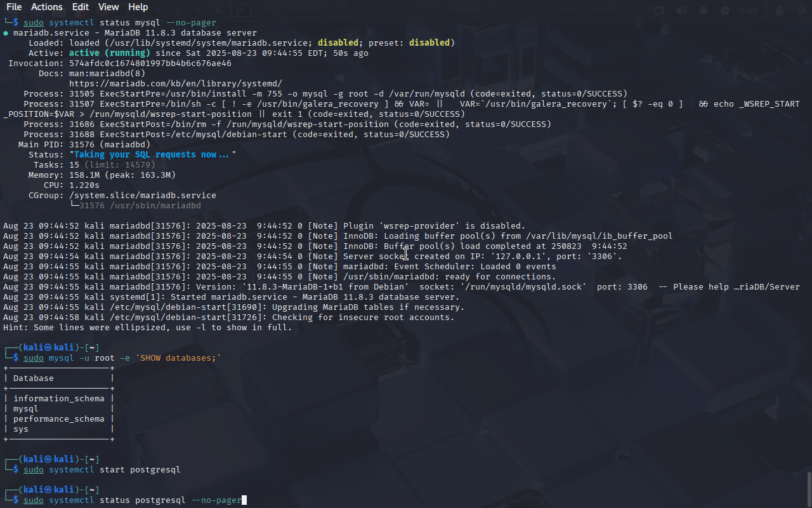Image resolution: width=812 pixels, height=508 pixels.
Task: Click the '/var/lib/mysql/ib_buffer_pool' path
Action: [x=599, y=236]
